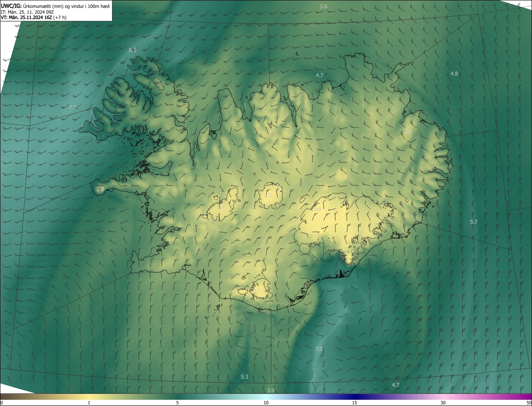
Task: Click the 3.6 value label at top edge
Action: 323,6
